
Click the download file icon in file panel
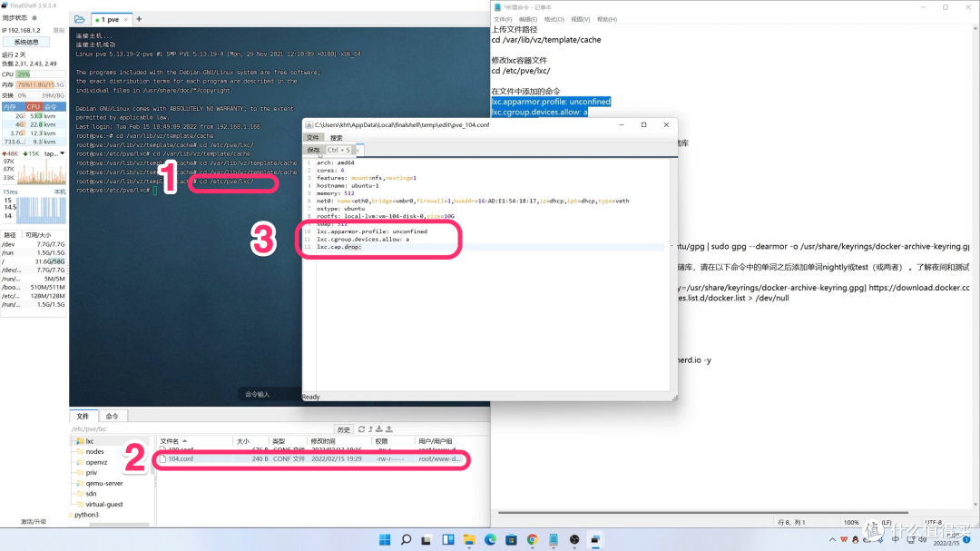(x=379, y=429)
